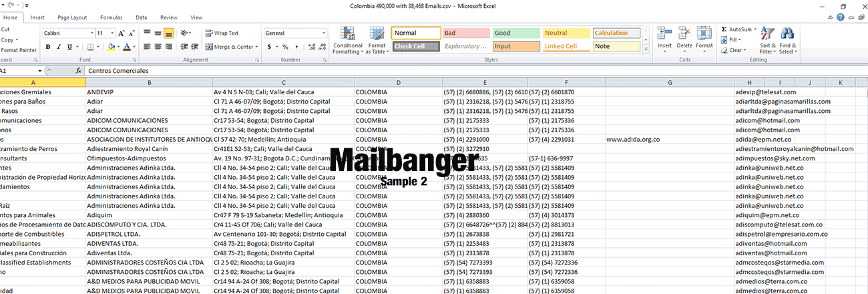Open font size 11 dropdown
The image size is (868, 294).
coord(111,33)
